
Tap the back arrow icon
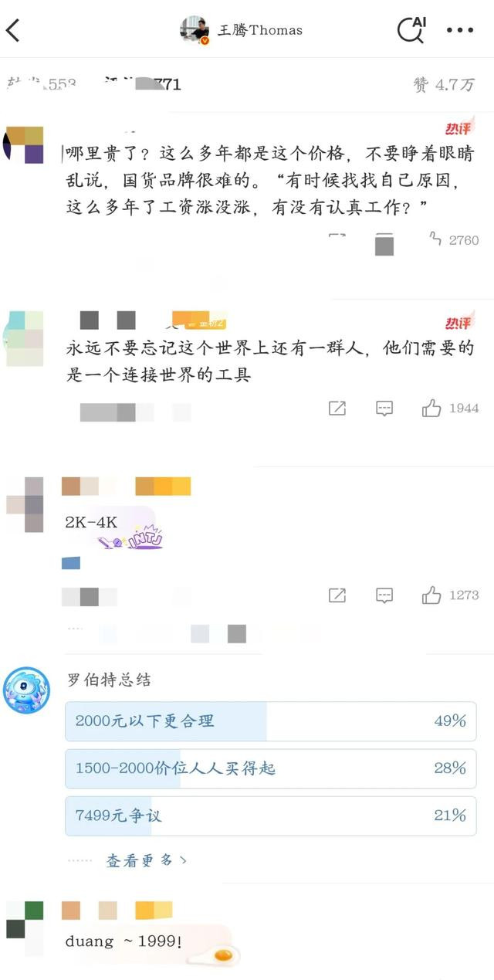point(13,31)
